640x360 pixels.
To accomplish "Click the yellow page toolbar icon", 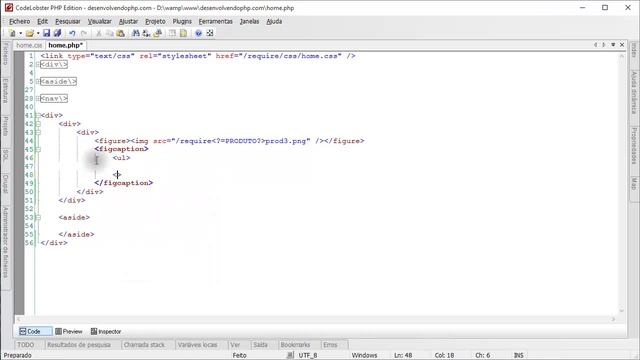I will coord(183,33).
